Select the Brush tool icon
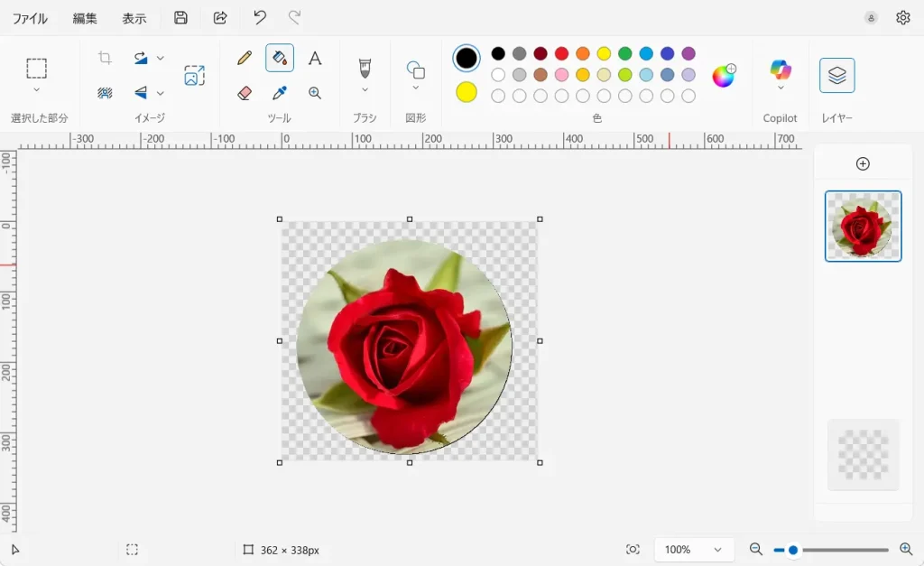Screen dimensions: 924x566 coord(365,68)
